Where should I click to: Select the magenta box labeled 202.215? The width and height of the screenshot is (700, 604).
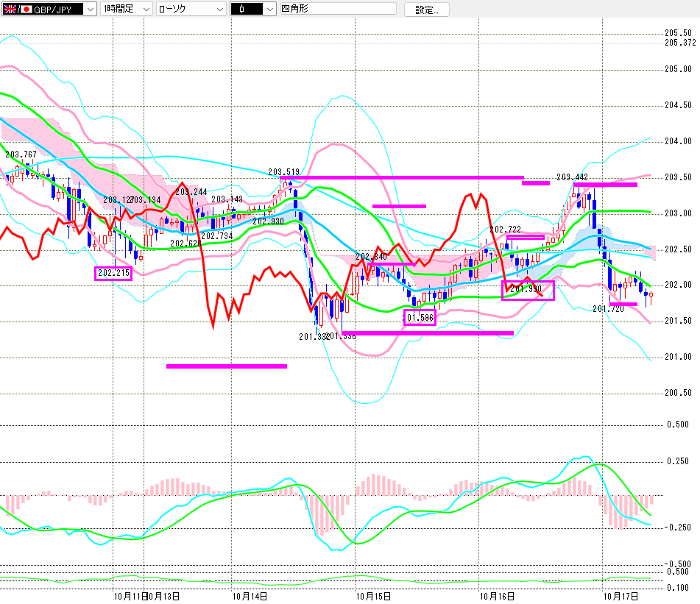115,273
